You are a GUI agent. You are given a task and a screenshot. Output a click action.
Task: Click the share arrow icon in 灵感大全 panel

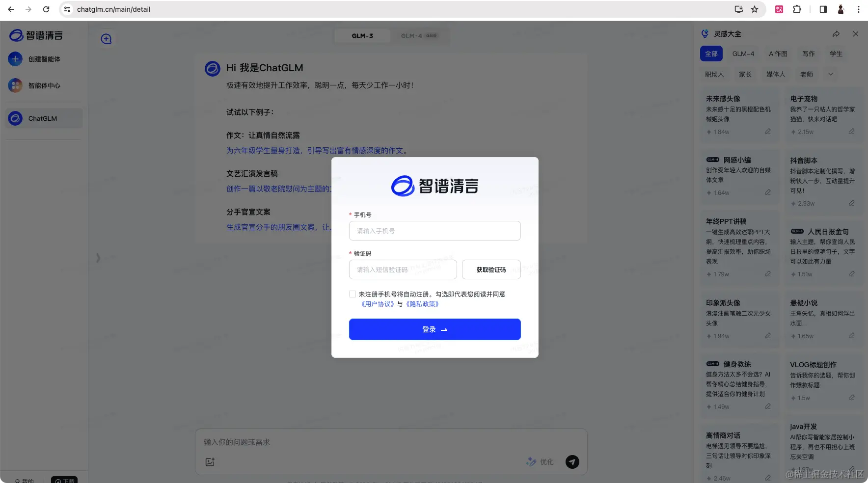tap(836, 34)
